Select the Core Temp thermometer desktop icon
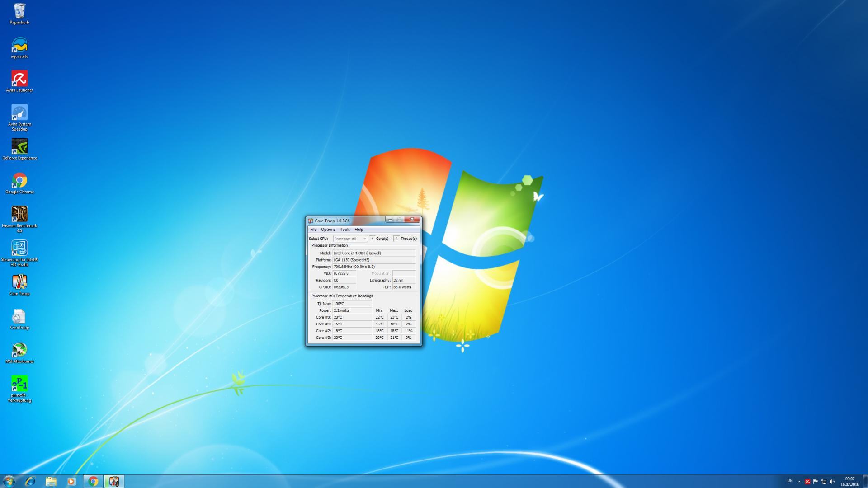 point(19,285)
